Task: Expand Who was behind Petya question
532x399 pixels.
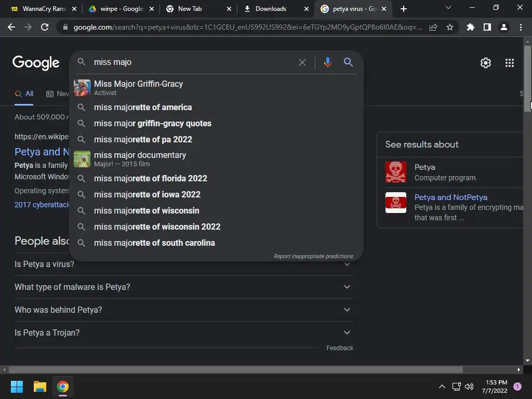Action: tap(184, 310)
